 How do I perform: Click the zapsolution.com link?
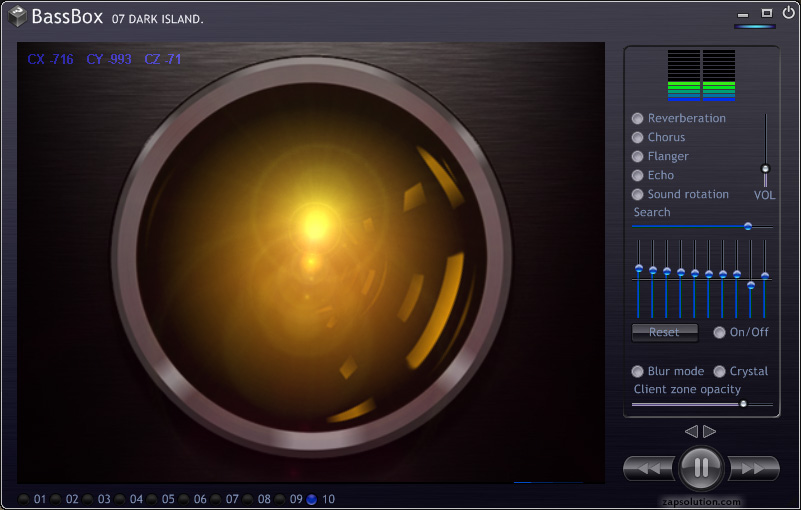[701, 502]
